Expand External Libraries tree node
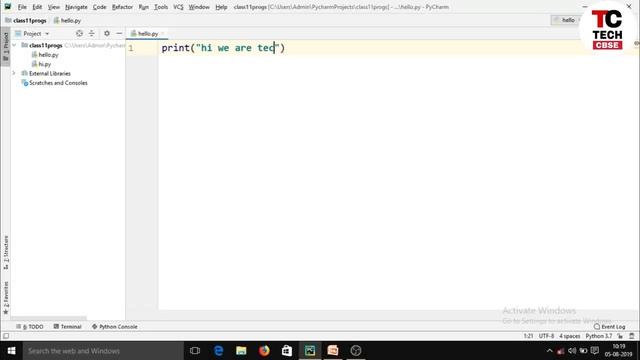This screenshot has height=360, width=640. (14, 73)
